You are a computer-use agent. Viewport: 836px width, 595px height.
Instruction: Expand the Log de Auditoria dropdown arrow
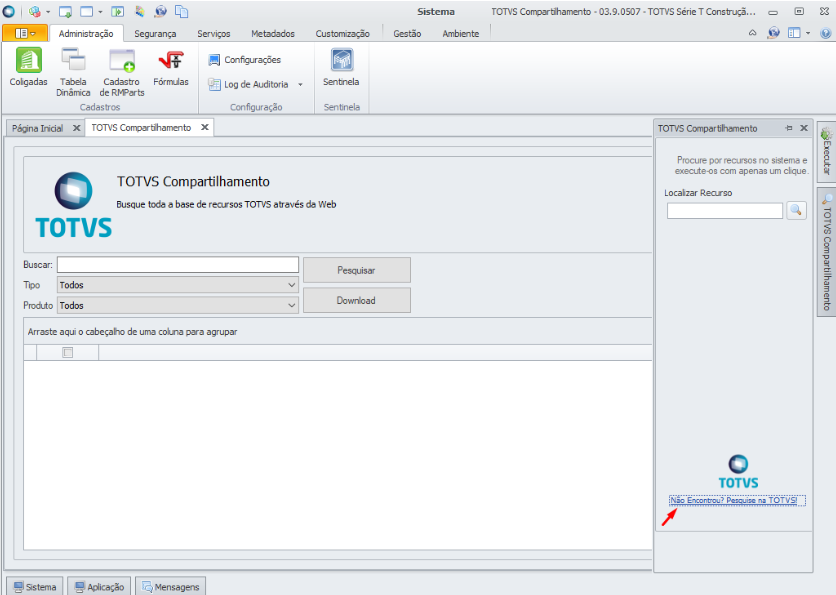(x=300, y=85)
